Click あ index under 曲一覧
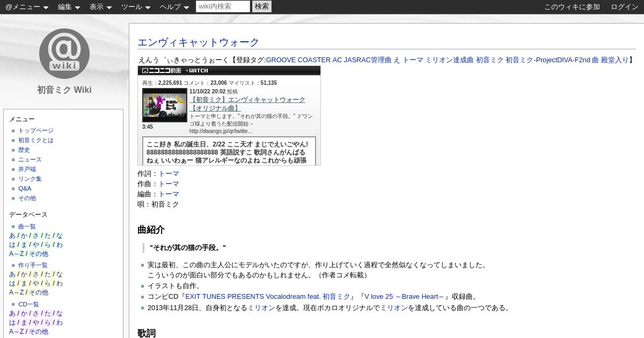This screenshot has width=644, height=338. [12, 236]
